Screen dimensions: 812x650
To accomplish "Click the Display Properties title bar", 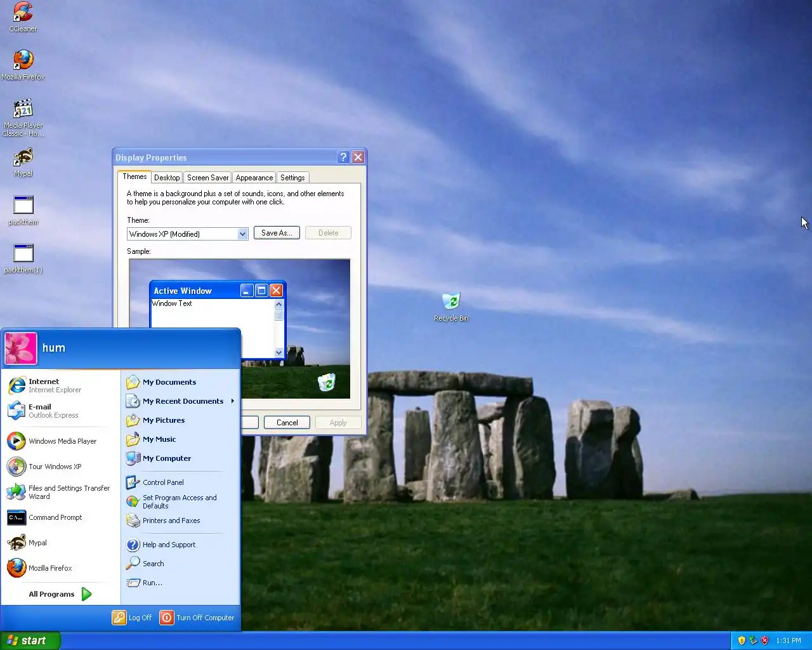I will pyautogui.click(x=225, y=157).
